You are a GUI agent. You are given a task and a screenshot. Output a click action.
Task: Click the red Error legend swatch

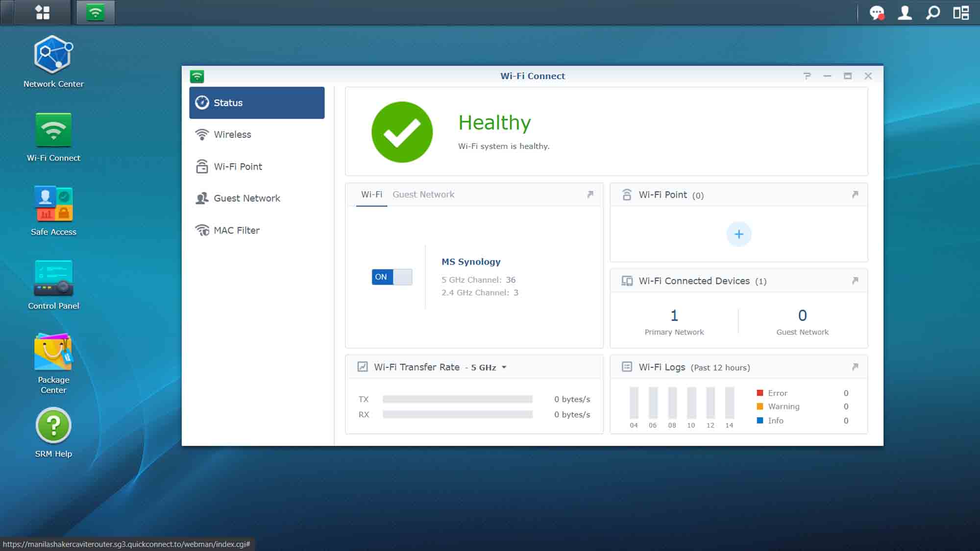760,393
